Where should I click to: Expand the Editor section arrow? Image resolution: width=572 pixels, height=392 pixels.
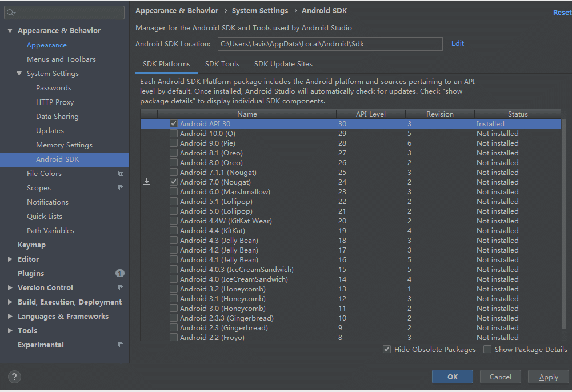[x=10, y=259]
